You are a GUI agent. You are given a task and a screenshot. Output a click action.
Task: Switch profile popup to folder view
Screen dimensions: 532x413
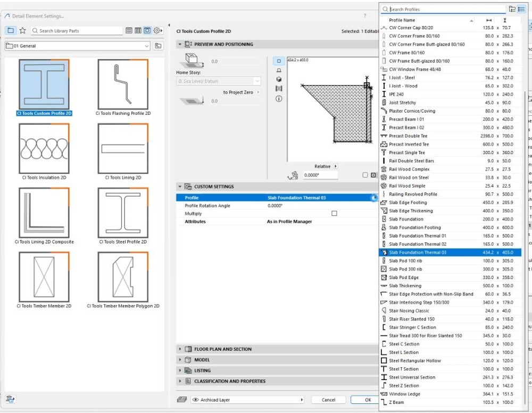pyautogui.click(x=512, y=9)
